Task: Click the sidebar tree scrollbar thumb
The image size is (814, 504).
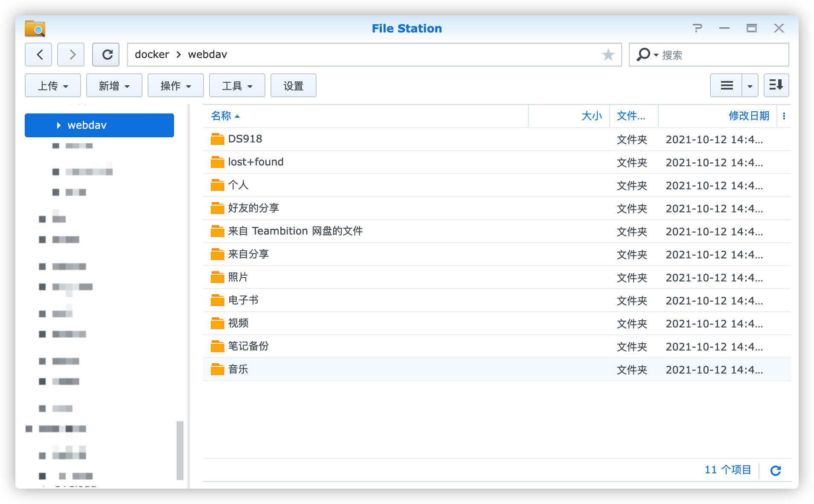Action: 180,450
